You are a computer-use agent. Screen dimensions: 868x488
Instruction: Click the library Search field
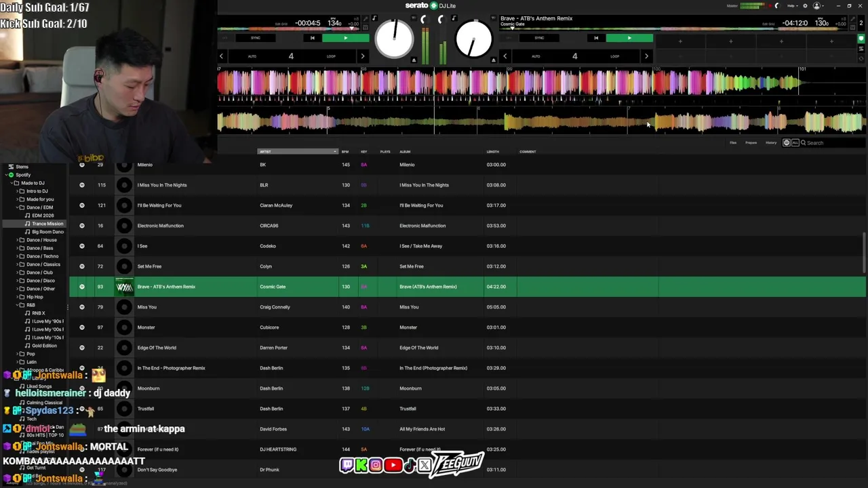pos(834,143)
